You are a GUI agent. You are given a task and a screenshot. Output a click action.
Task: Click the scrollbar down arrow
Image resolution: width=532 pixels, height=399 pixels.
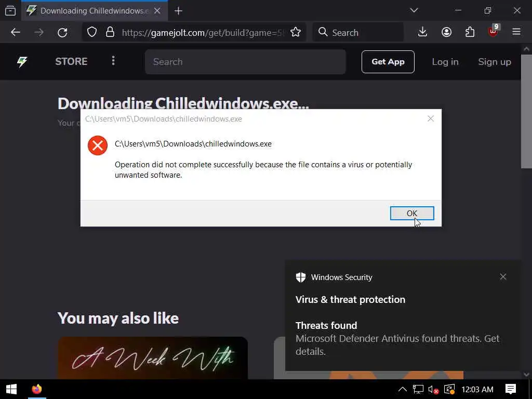526,374
